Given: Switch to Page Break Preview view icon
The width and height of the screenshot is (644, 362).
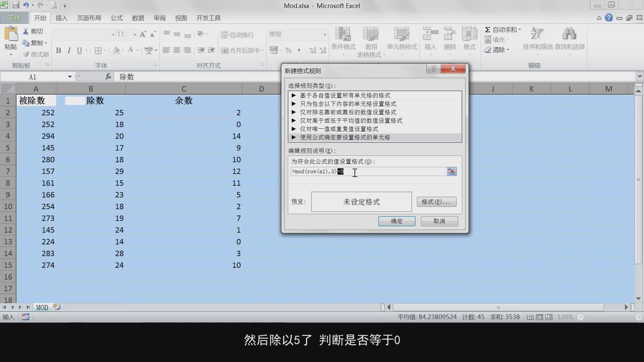Looking at the screenshot, I should point(549,317).
